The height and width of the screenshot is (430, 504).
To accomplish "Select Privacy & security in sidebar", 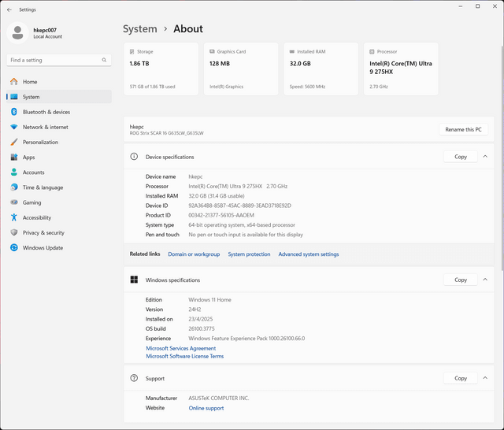I will coord(59,232).
